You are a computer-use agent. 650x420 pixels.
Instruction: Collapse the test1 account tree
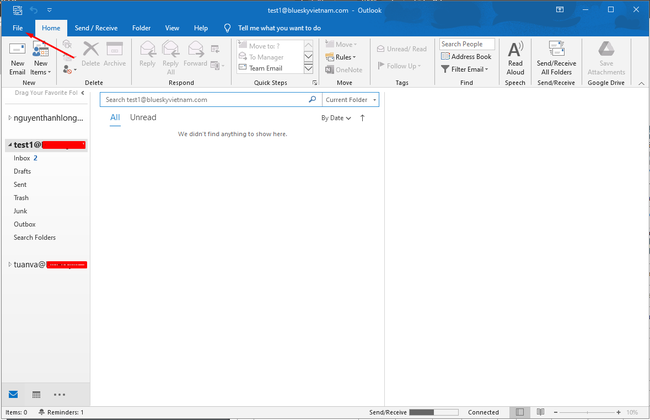pyautogui.click(x=10, y=145)
